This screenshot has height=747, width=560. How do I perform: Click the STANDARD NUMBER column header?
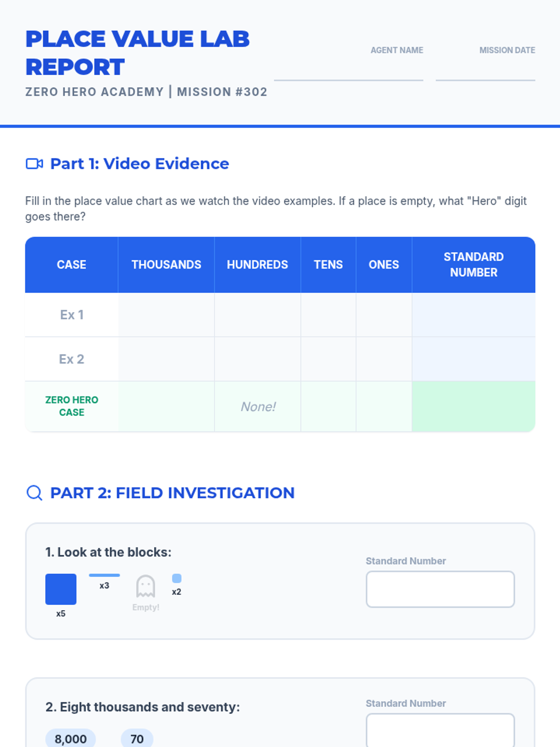click(473, 265)
